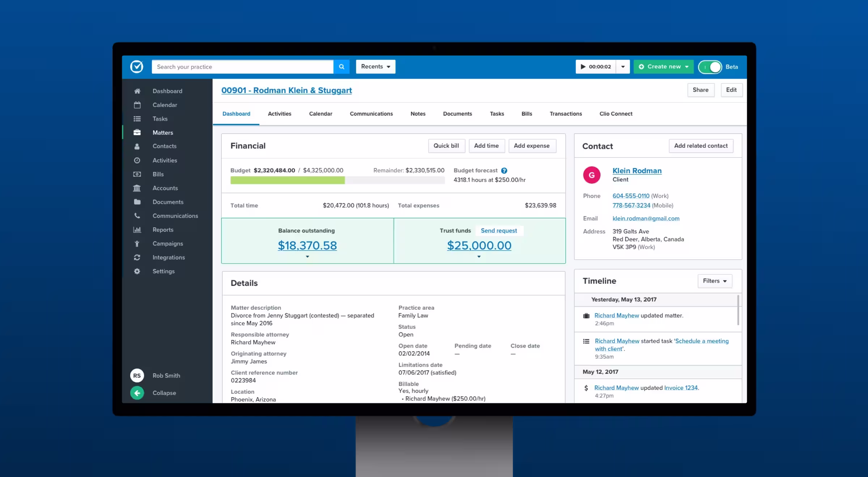868x477 pixels.
Task: Click dollar icon beside Invoice 1234 entry
Action: [x=586, y=388]
